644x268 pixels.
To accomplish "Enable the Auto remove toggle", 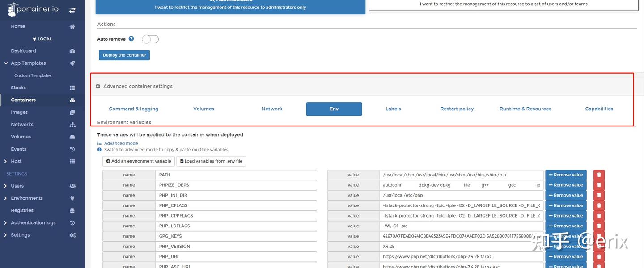I will (151, 38).
